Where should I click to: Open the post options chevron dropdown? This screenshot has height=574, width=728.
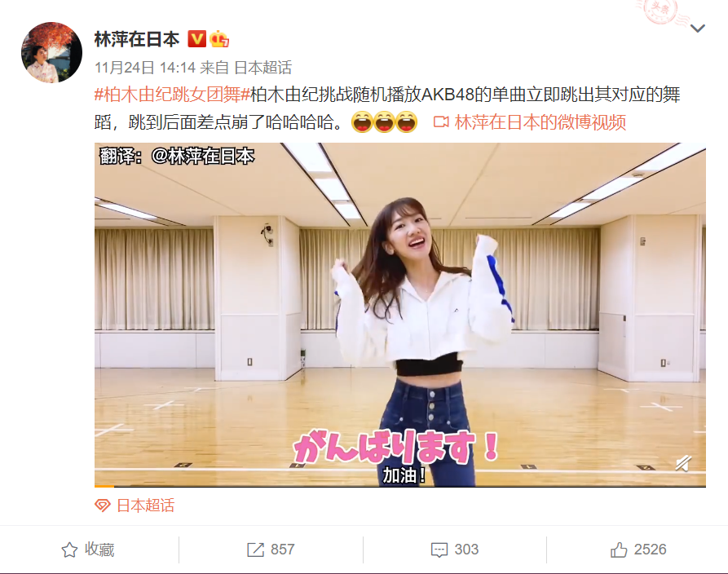coord(697,29)
